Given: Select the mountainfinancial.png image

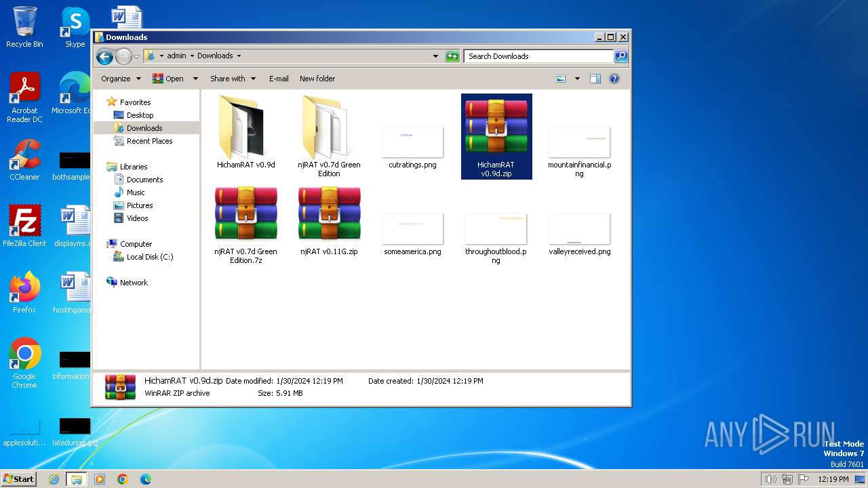Looking at the screenshot, I should pyautogui.click(x=579, y=150).
